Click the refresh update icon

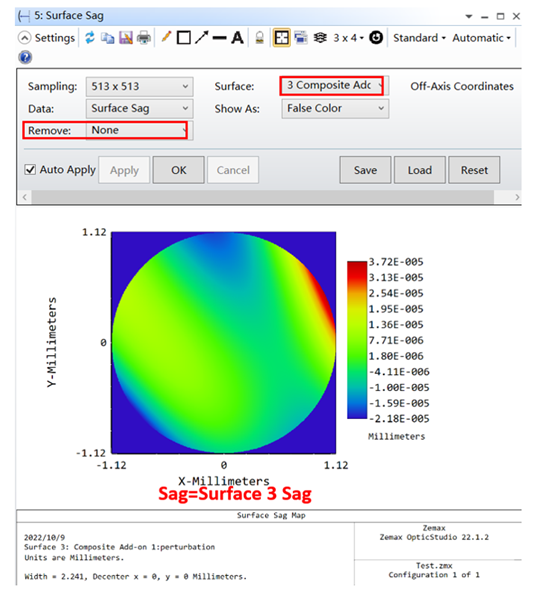[90, 38]
